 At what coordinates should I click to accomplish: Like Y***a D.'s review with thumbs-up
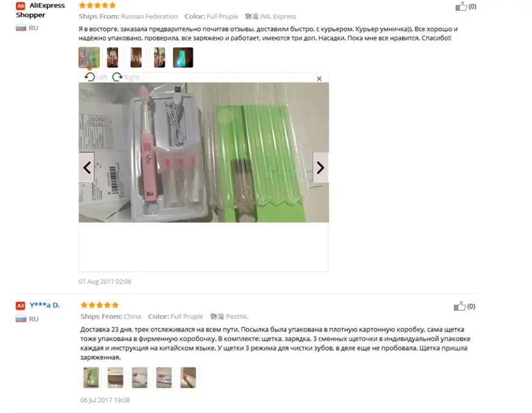coord(460,307)
